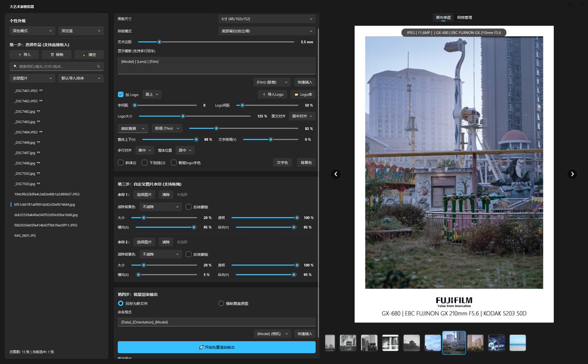Select file IMG_0601.JPG in list
588x364 pixels.
pos(25,236)
